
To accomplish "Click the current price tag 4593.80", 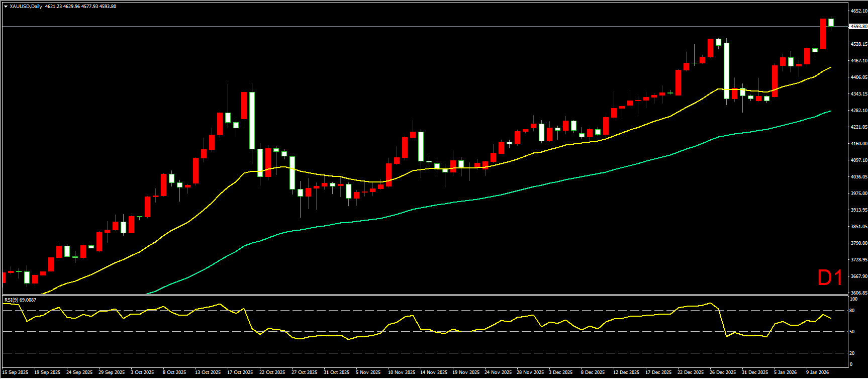I will click(x=857, y=27).
